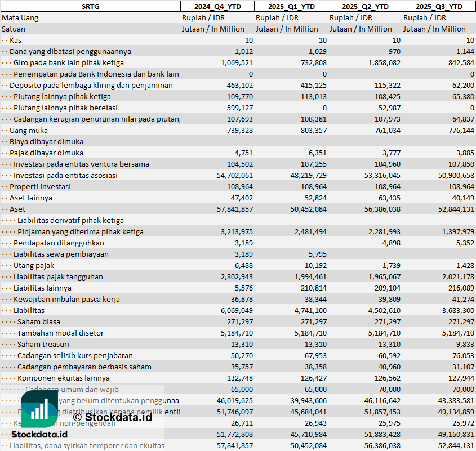The image size is (476, 451).
Task: Open the Stockdata.id link under the logo
Action: 39,434
